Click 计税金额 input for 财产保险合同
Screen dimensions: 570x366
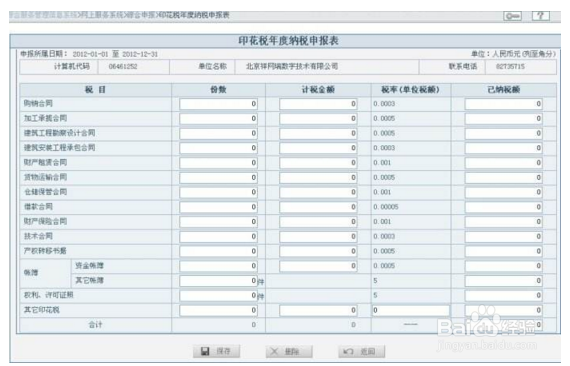(318, 222)
